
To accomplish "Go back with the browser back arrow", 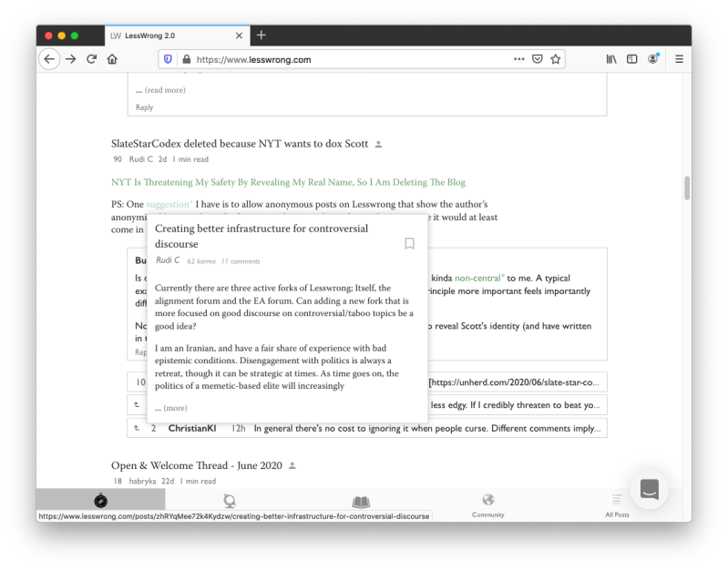I will [x=49, y=59].
